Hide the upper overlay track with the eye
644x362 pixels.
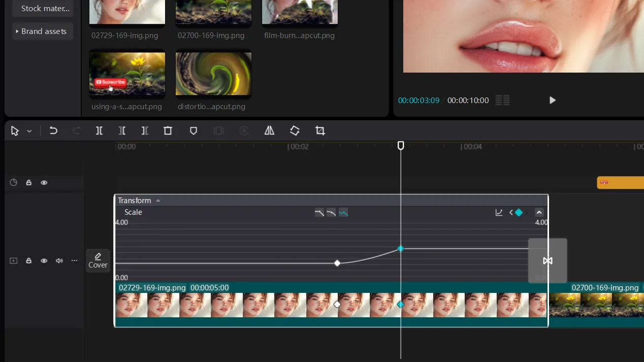click(44, 182)
